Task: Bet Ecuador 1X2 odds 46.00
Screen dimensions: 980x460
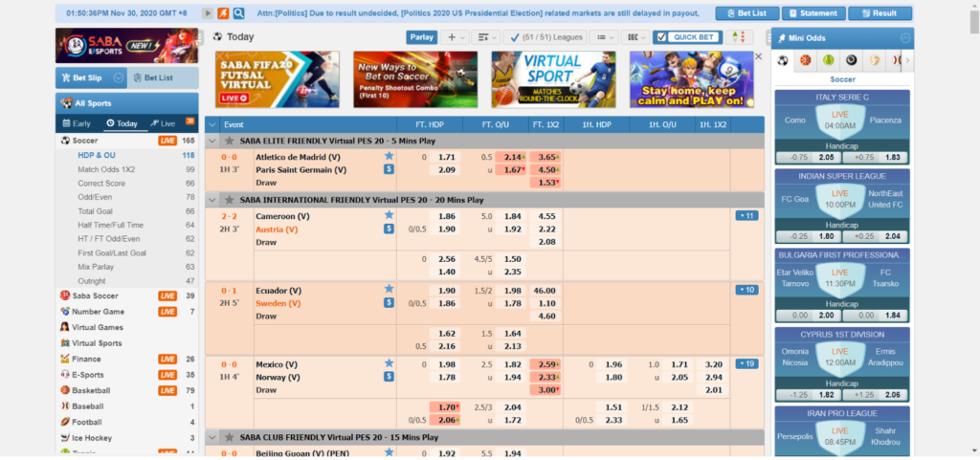Action: pyautogui.click(x=545, y=290)
